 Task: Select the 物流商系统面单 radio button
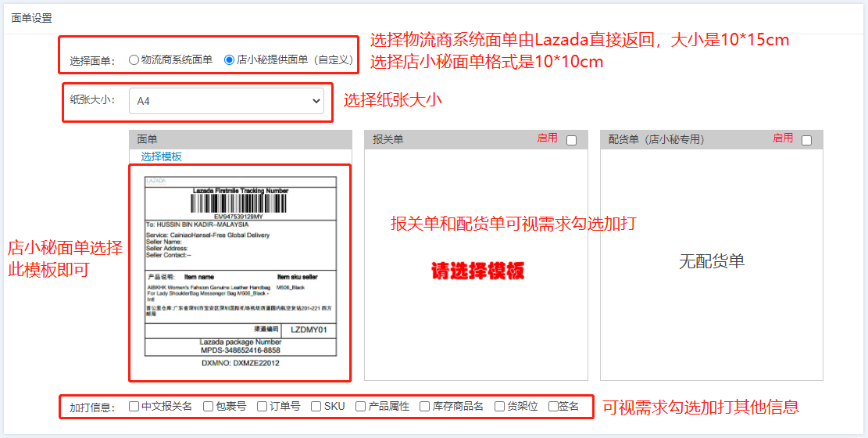click(x=134, y=60)
